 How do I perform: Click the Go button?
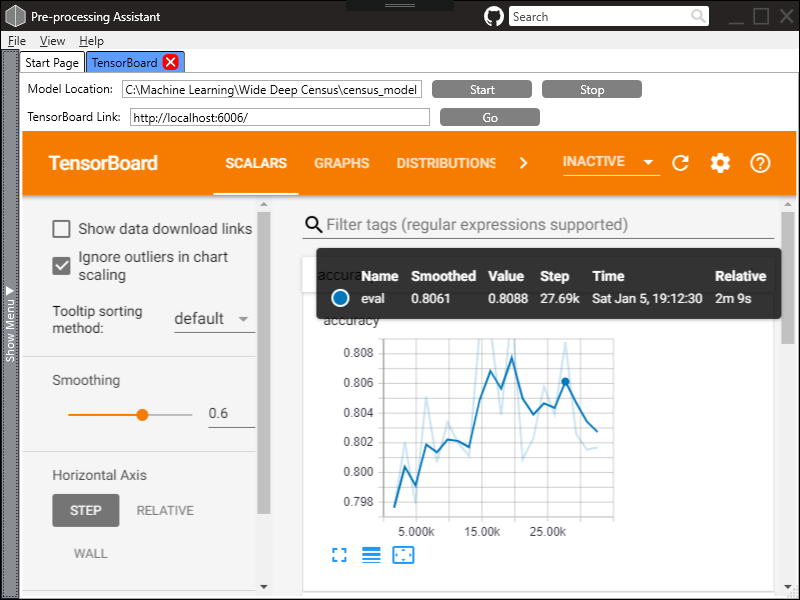[490, 117]
